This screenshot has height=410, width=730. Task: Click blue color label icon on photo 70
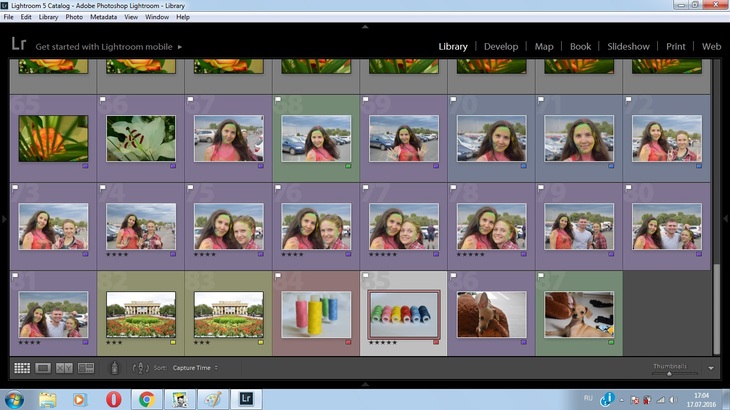pyautogui.click(x=523, y=166)
